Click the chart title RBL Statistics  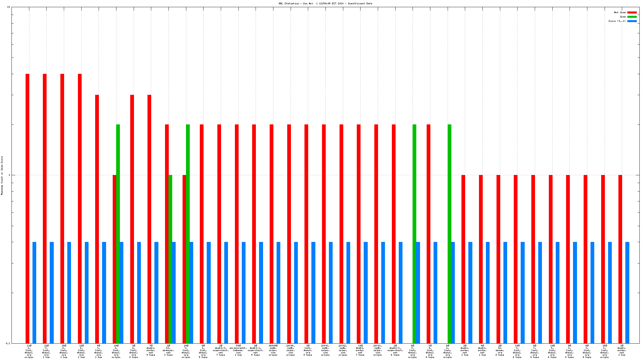(325, 3)
